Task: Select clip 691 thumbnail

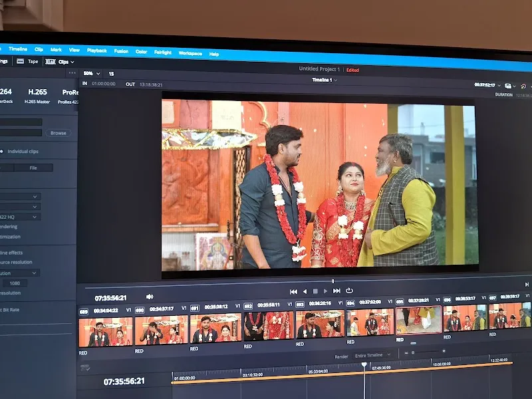Action: pyautogui.click(x=215, y=328)
